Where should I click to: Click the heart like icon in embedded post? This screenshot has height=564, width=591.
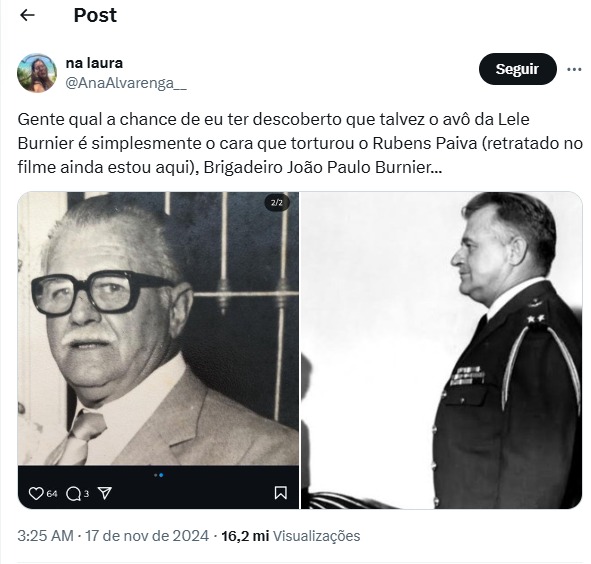coord(36,493)
